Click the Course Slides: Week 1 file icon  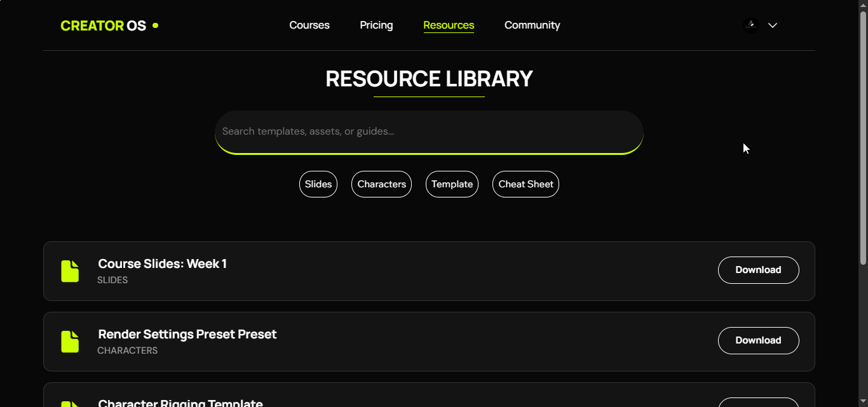click(x=70, y=270)
